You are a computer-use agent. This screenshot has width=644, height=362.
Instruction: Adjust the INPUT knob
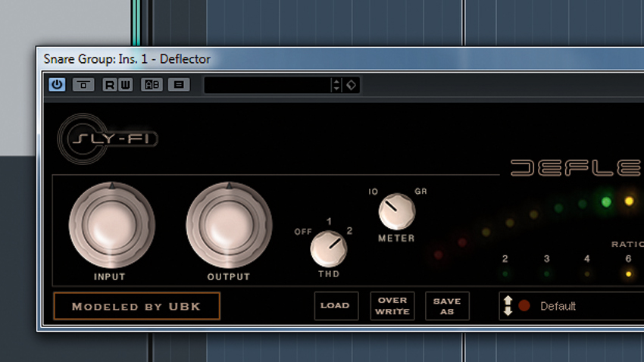click(x=111, y=225)
